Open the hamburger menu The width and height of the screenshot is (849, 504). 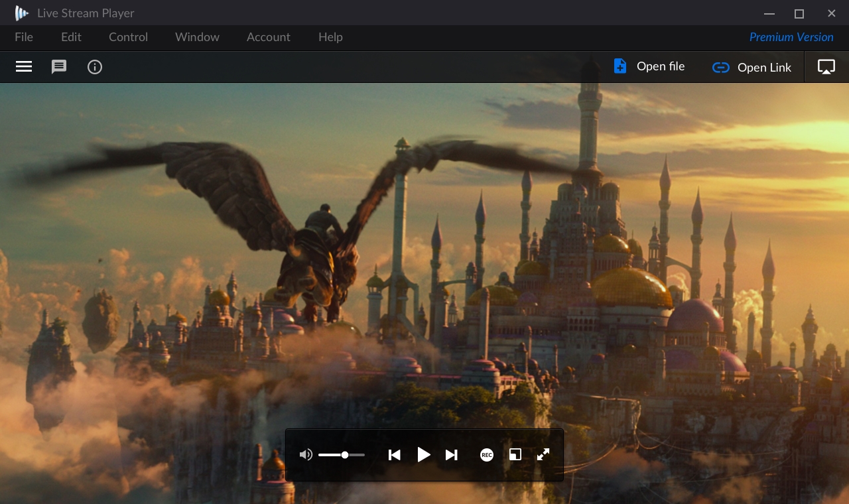tap(23, 66)
